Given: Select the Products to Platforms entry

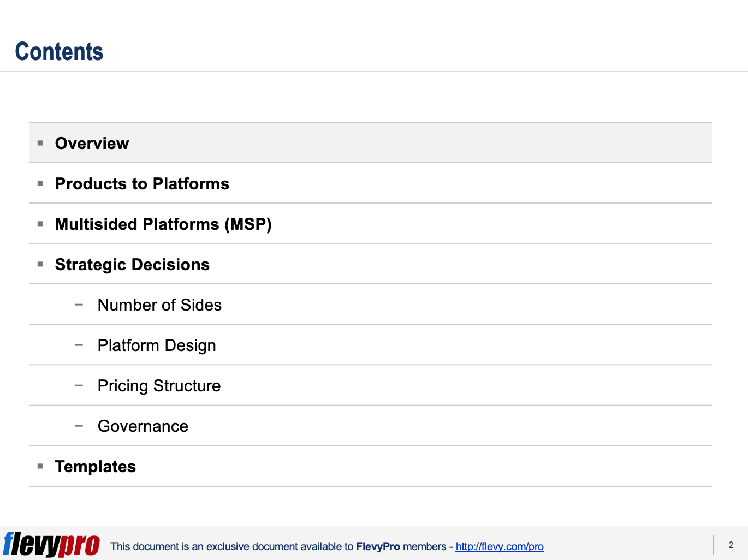Looking at the screenshot, I should point(142,183).
